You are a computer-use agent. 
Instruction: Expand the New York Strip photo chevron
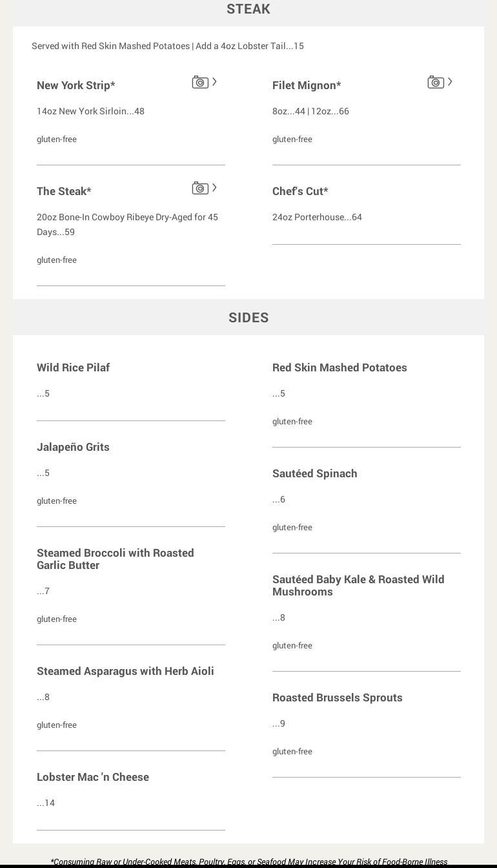pos(214,82)
